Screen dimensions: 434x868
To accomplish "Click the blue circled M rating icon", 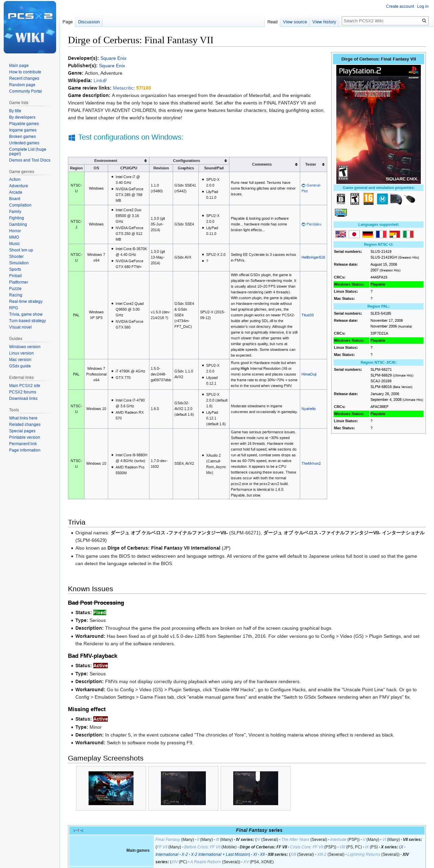I will pos(382,199).
